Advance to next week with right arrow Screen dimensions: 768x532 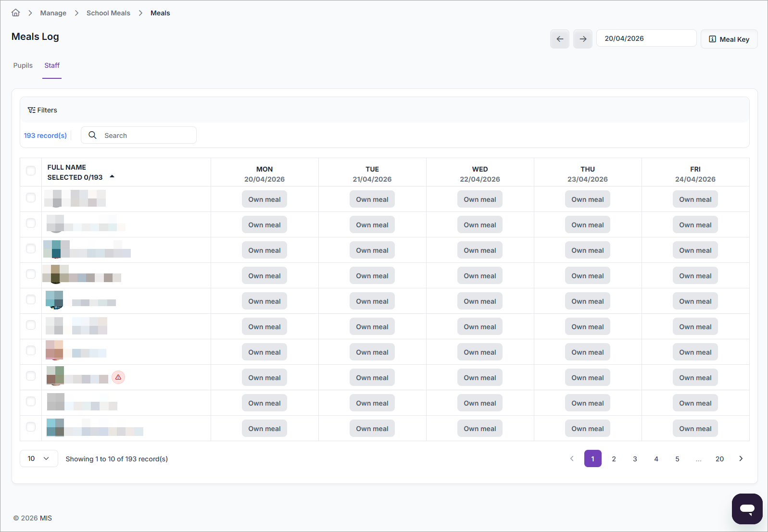click(582, 39)
